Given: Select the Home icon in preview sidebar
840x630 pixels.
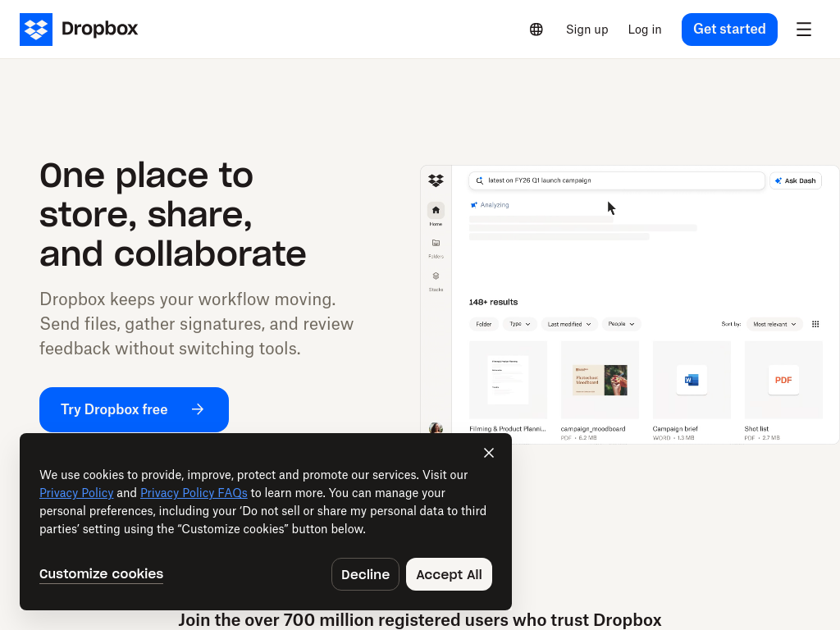Looking at the screenshot, I should point(436,211).
